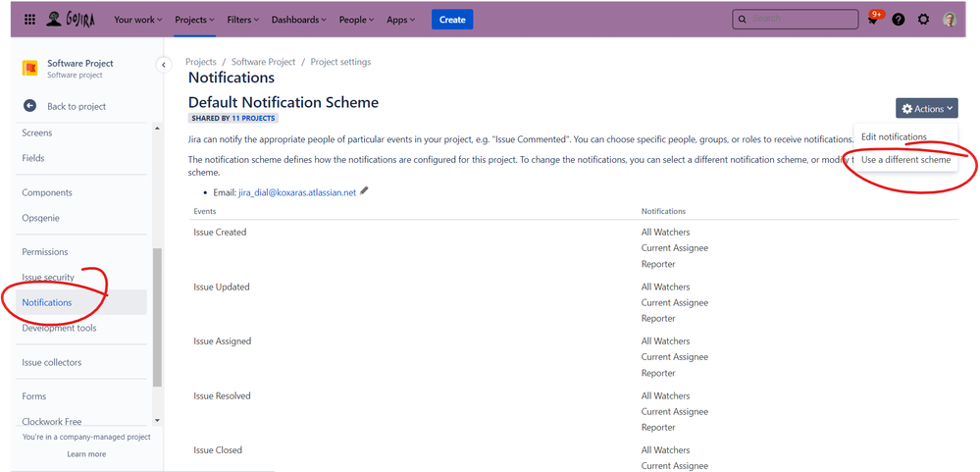
Task: Expand the Projects menu
Action: 195,20
